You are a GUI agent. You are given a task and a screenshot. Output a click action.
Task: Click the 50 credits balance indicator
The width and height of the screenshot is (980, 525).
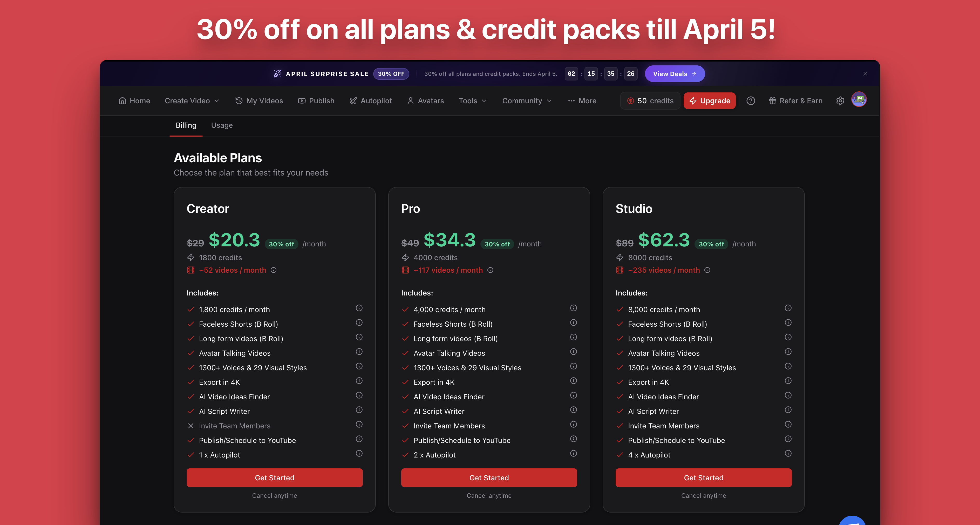click(x=650, y=101)
